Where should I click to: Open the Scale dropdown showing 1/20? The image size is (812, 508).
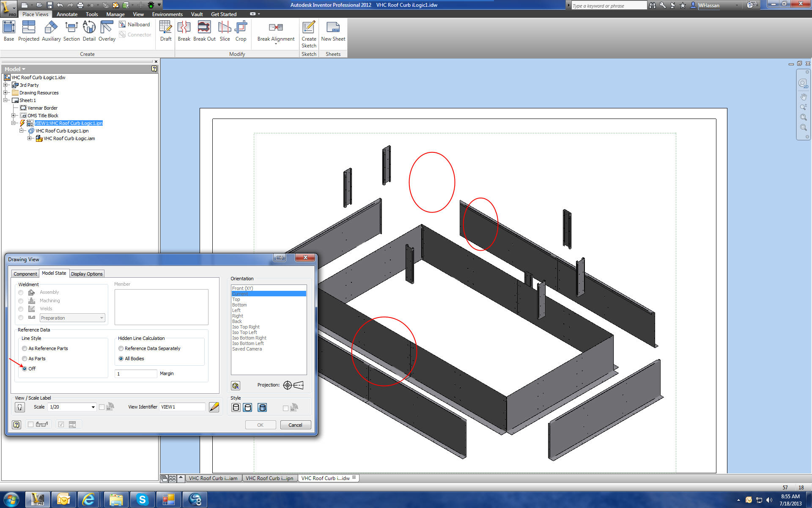pyautogui.click(x=93, y=407)
